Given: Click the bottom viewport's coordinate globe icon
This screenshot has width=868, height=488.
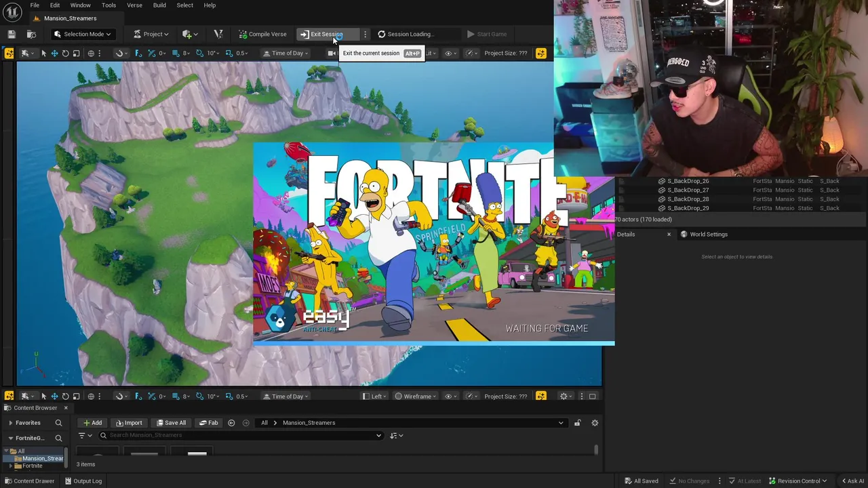Looking at the screenshot, I should 91,396.
